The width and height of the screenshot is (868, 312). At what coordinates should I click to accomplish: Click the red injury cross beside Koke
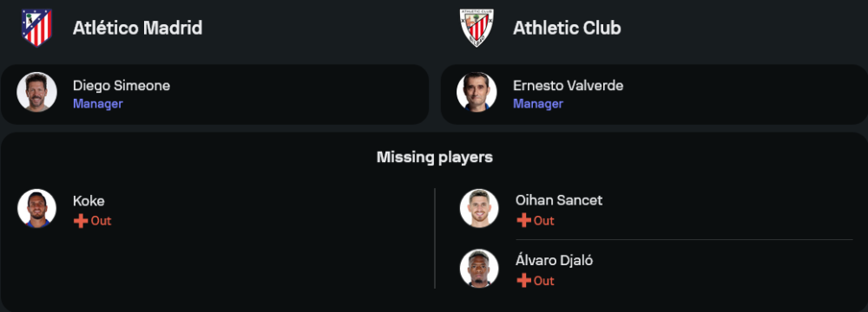(x=81, y=221)
